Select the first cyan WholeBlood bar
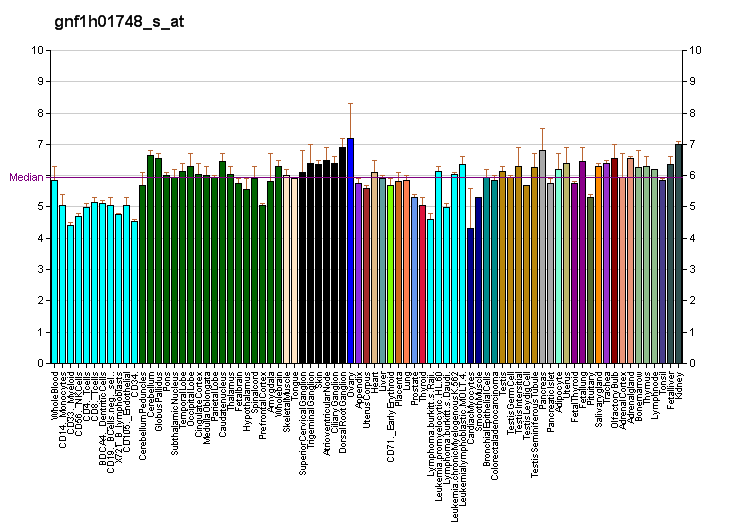The height and width of the screenshot is (530, 732). tap(54, 271)
